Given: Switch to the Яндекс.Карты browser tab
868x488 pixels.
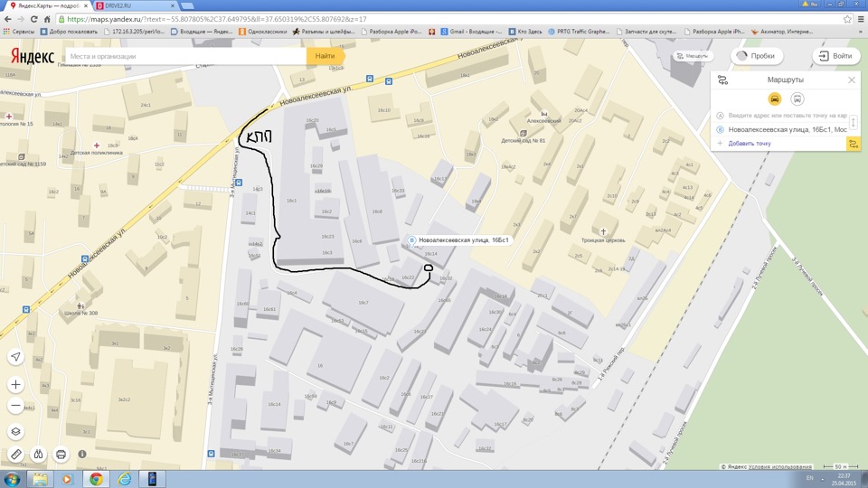Looking at the screenshot, I should [x=47, y=5].
